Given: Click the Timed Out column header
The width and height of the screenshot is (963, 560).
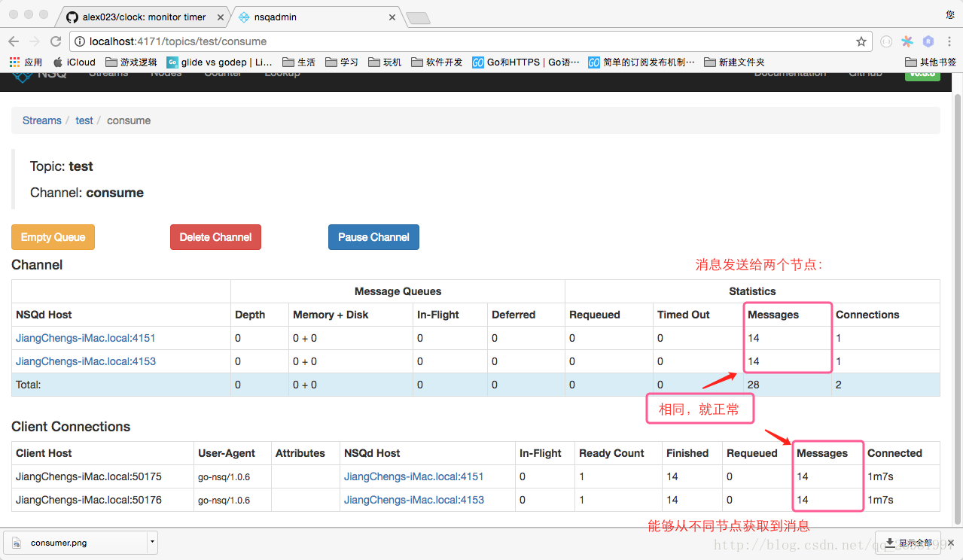Looking at the screenshot, I should [684, 315].
